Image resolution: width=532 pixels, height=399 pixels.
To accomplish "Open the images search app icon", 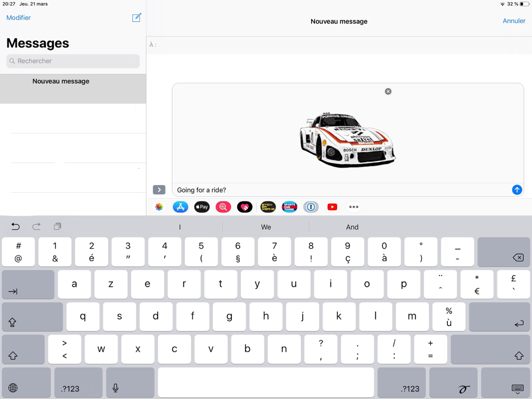I will click(223, 207).
